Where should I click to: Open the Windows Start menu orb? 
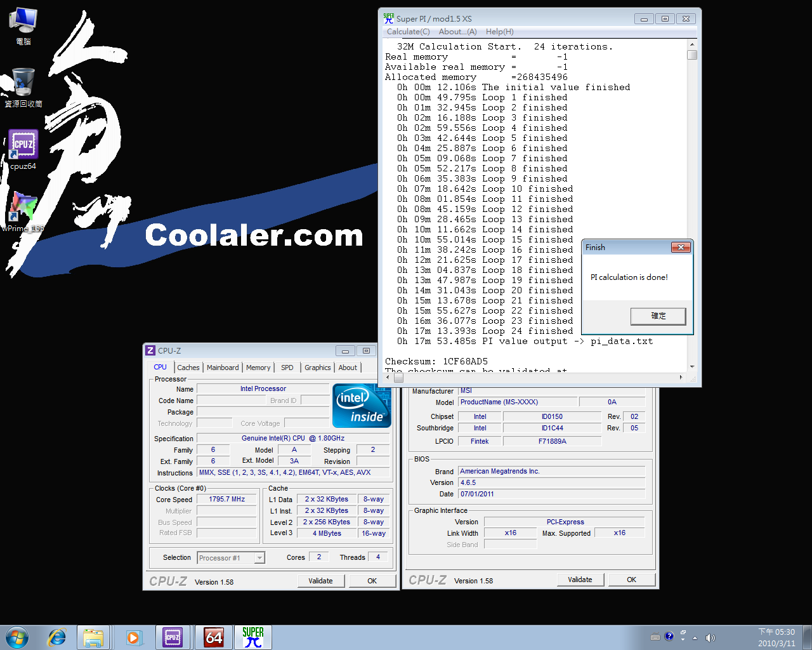point(17,637)
